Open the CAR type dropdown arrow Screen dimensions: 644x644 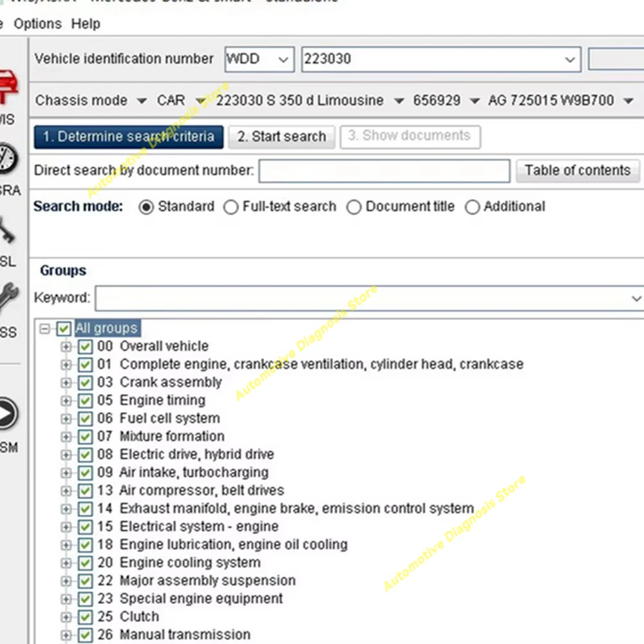pyautogui.click(x=201, y=100)
